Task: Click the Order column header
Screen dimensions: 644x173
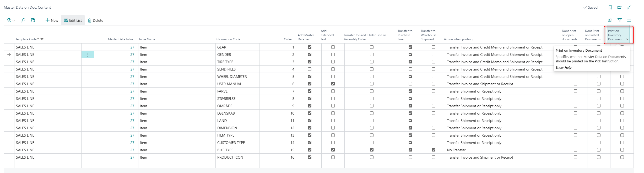Action: tap(288, 39)
